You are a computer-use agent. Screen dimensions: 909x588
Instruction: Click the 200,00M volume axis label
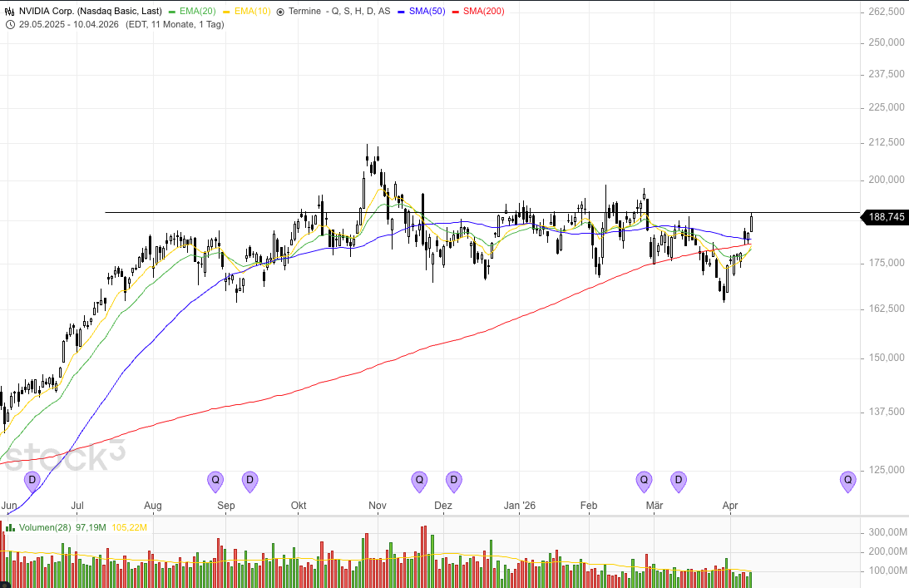click(x=887, y=551)
